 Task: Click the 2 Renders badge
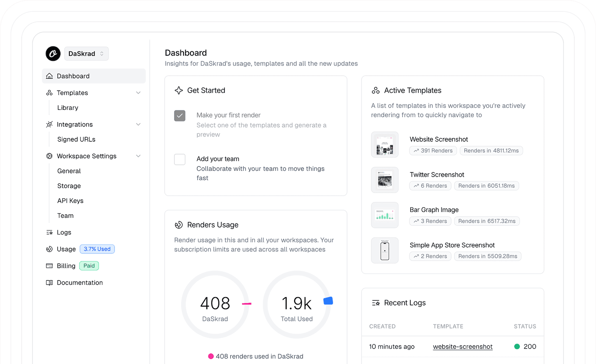pos(430,256)
